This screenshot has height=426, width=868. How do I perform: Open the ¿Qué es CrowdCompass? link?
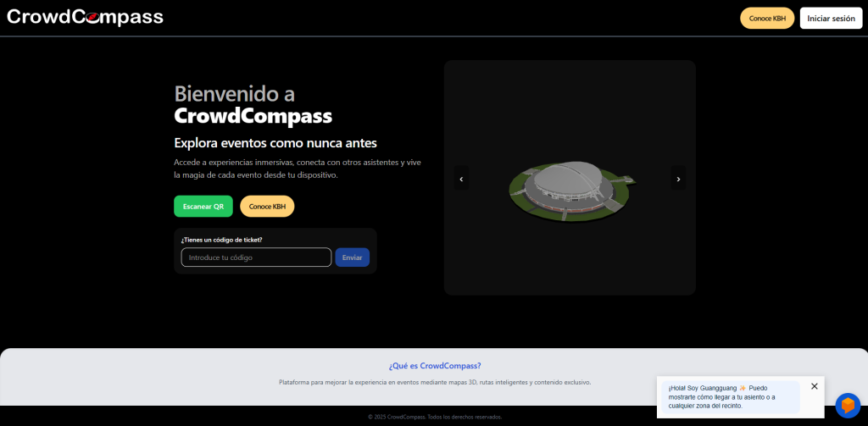coord(434,366)
